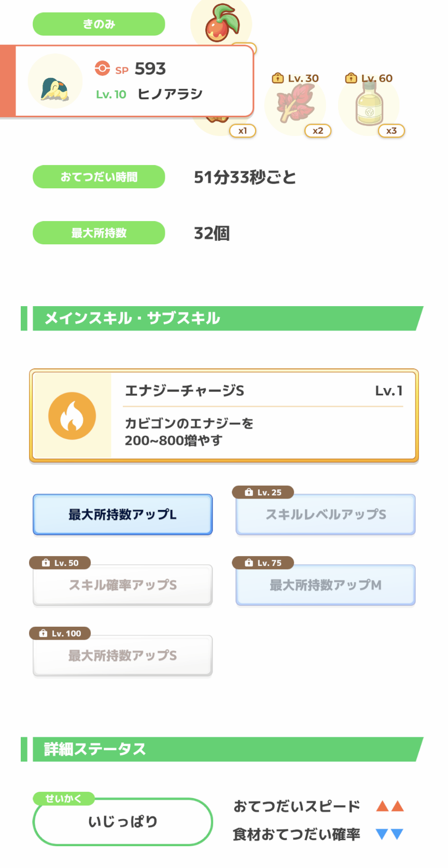This screenshot has width=448, height=868.
Task: Tap blue down arrows for 食材おてつだい確率
Action: [390, 834]
